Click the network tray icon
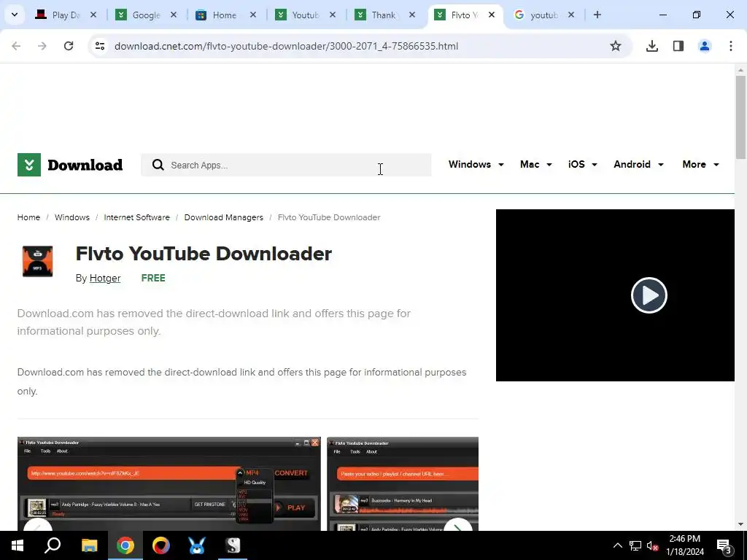This screenshot has height=560, width=747. [635, 545]
